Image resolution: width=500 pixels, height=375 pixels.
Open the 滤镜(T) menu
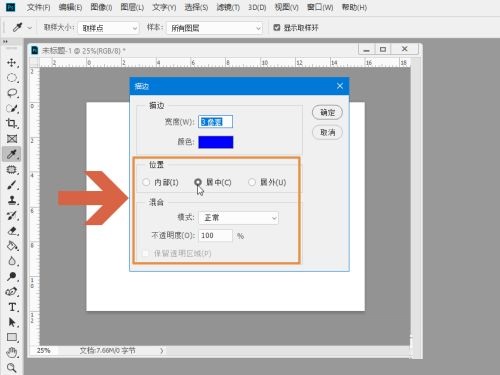[x=228, y=7]
